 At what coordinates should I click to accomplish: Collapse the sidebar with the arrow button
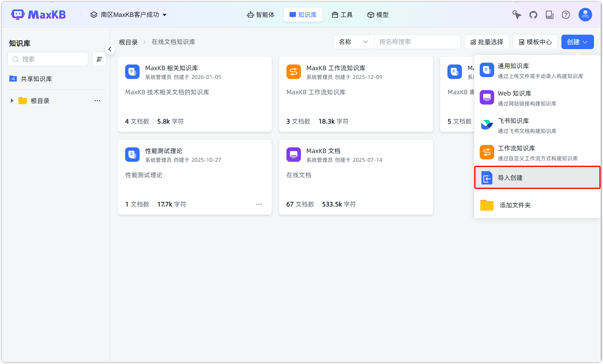(x=110, y=49)
